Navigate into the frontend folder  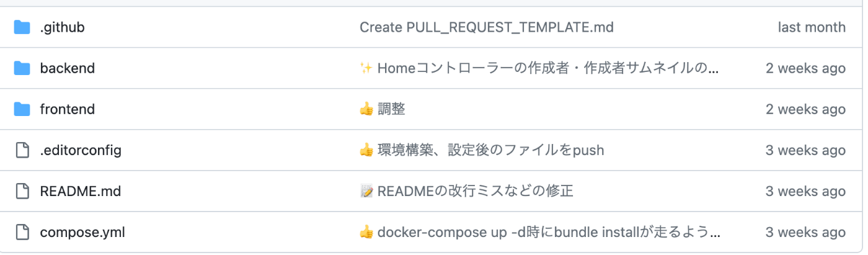68,109
